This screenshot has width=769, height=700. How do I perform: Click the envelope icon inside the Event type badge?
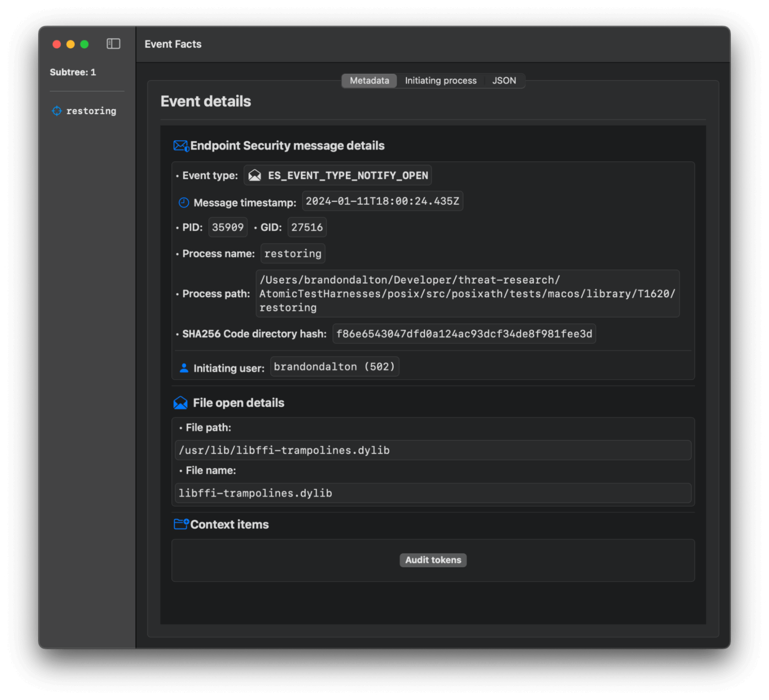pyautogui.click(x=255, y=175)
